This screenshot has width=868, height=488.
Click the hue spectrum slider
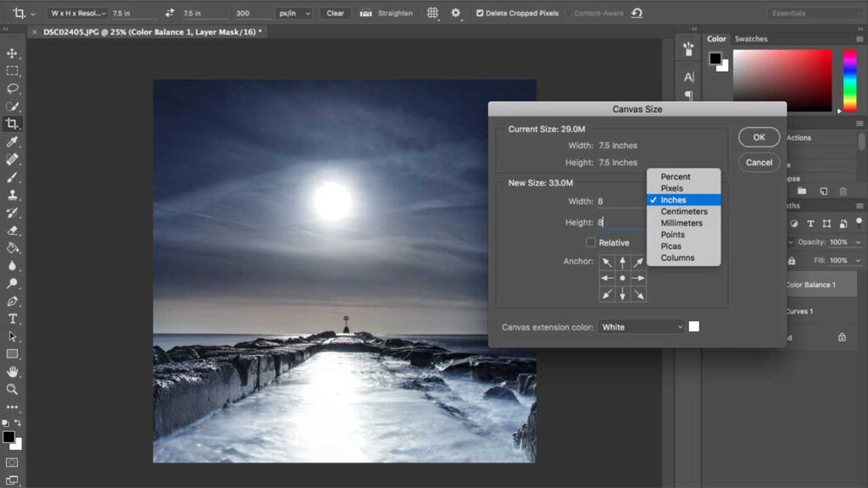[x=849, y=80]
